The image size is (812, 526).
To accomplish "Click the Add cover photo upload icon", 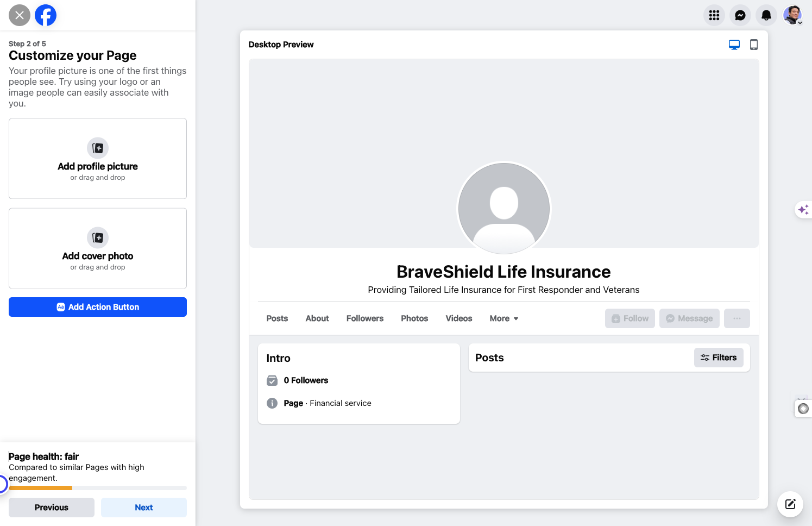I will click(98, 237).
